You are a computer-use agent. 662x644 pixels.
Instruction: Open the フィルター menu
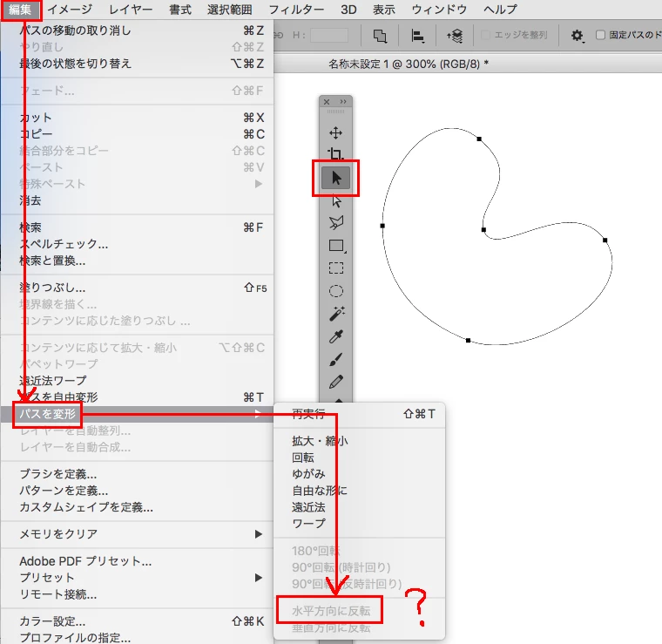tap(296, 10)
